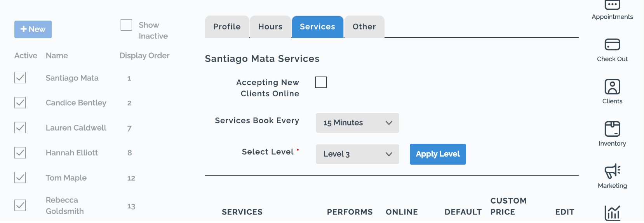Open the Clients icon

[x=612, y=87]
